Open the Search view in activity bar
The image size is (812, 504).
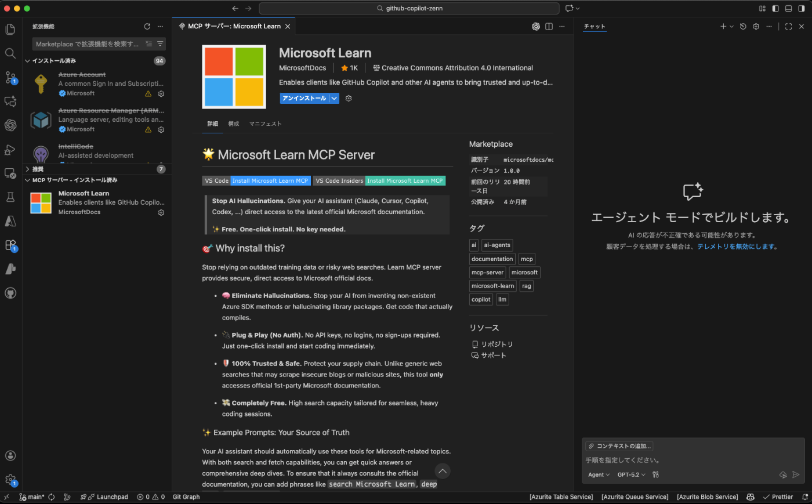pos(10,53)
